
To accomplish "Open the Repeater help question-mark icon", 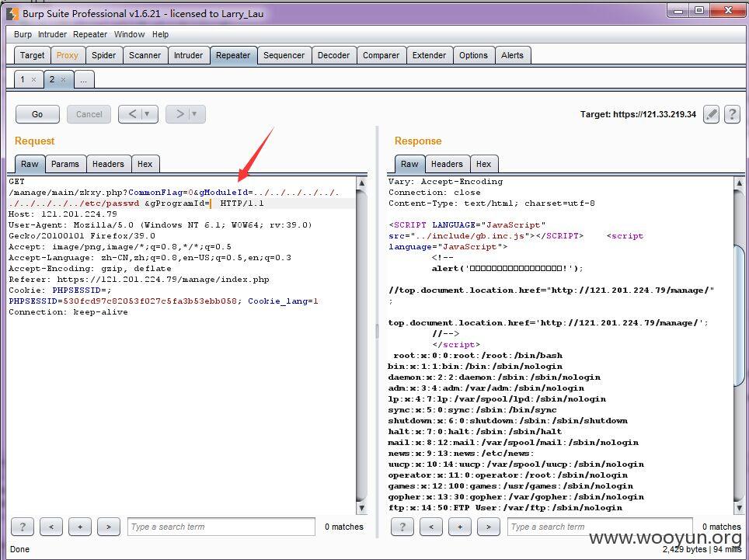I will tap(732, 115).
